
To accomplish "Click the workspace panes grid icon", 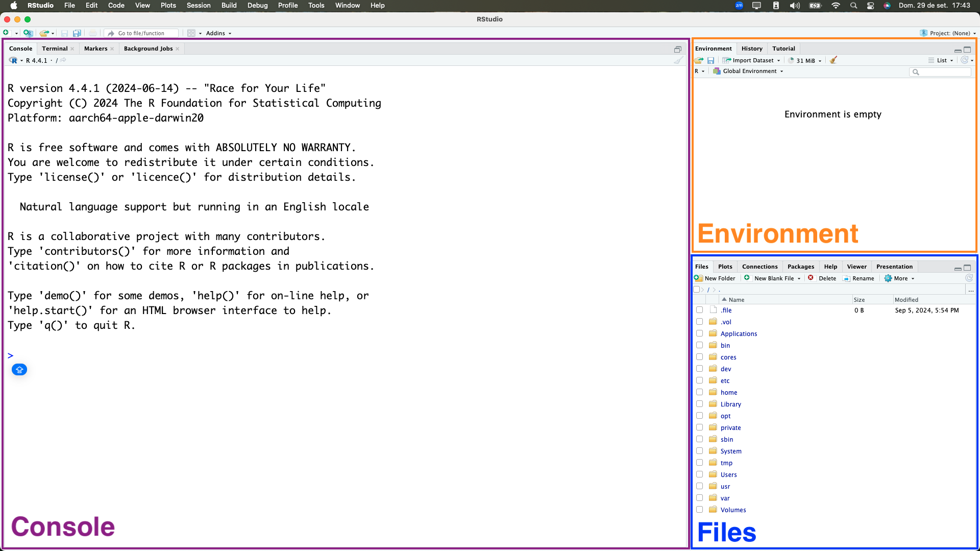I will [191, 33].
